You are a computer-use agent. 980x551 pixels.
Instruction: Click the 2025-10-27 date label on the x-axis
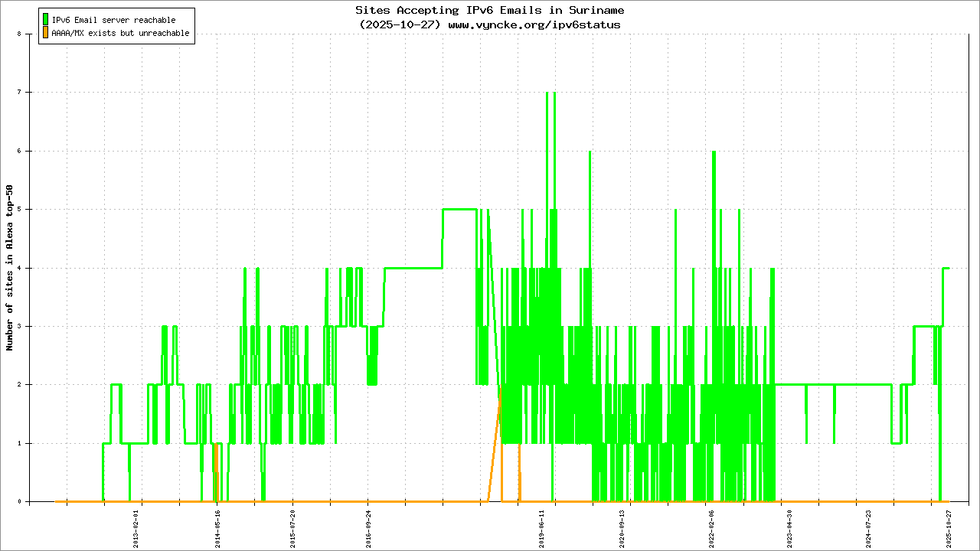(948, 524)
